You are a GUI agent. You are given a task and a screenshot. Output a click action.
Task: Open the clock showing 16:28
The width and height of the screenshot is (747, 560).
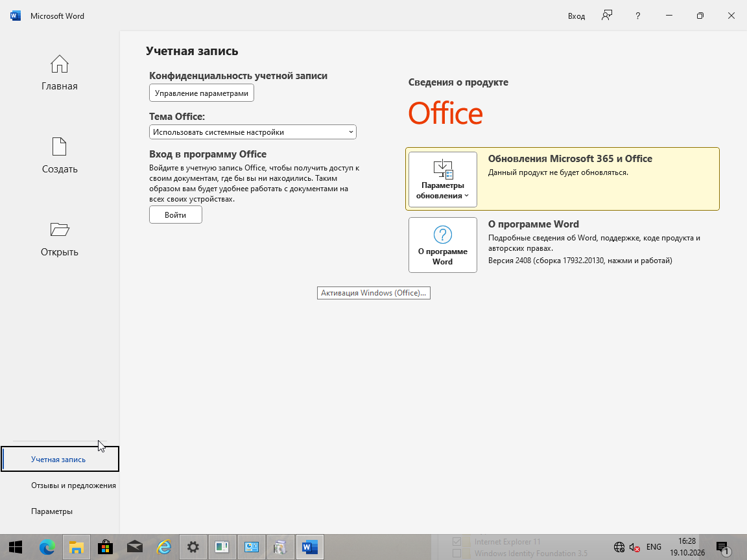coord(687,547)
